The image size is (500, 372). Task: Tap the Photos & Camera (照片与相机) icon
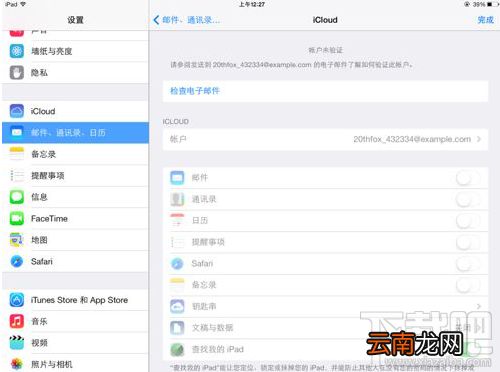click(17, 364)
